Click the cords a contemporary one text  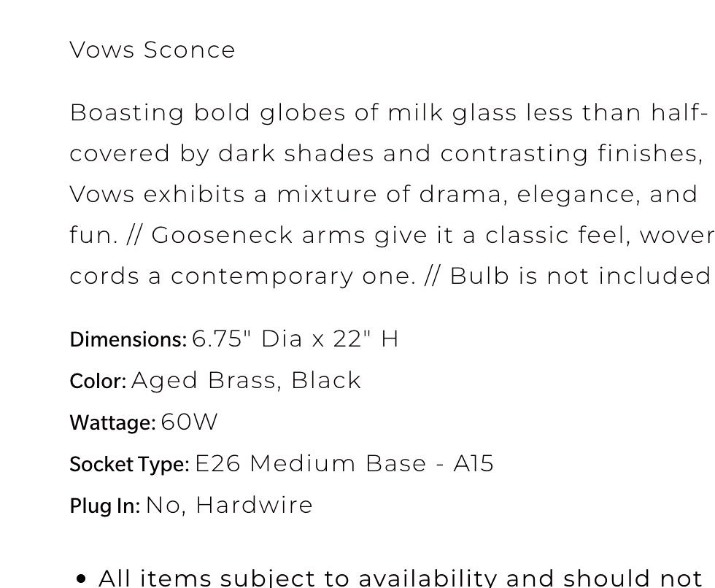click(x=242, y=276)
